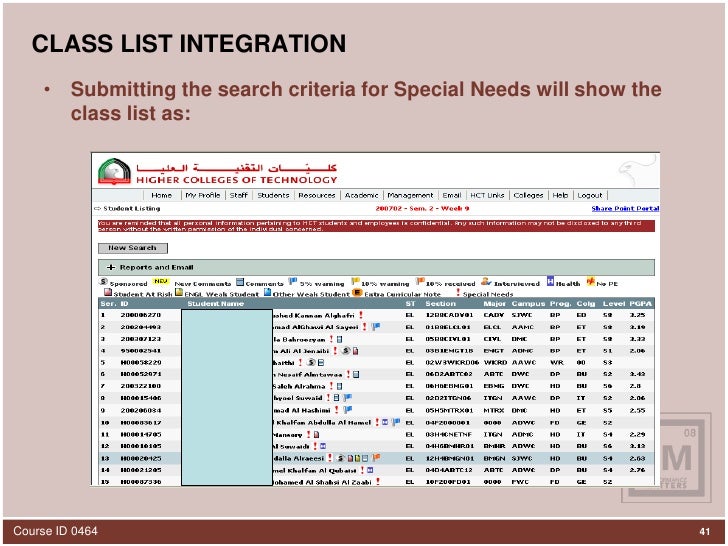Click the Extra Curricular Note legend icon
This screenshot has width=728, height=546.
click(x=357, y=292)
